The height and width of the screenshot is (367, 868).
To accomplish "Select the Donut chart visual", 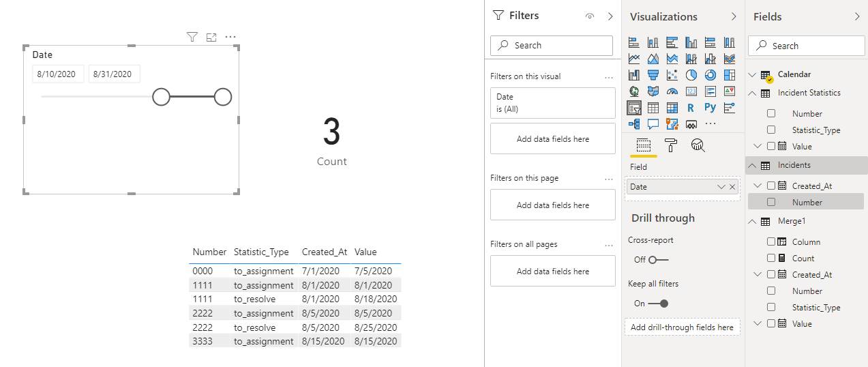I will 710,74.
